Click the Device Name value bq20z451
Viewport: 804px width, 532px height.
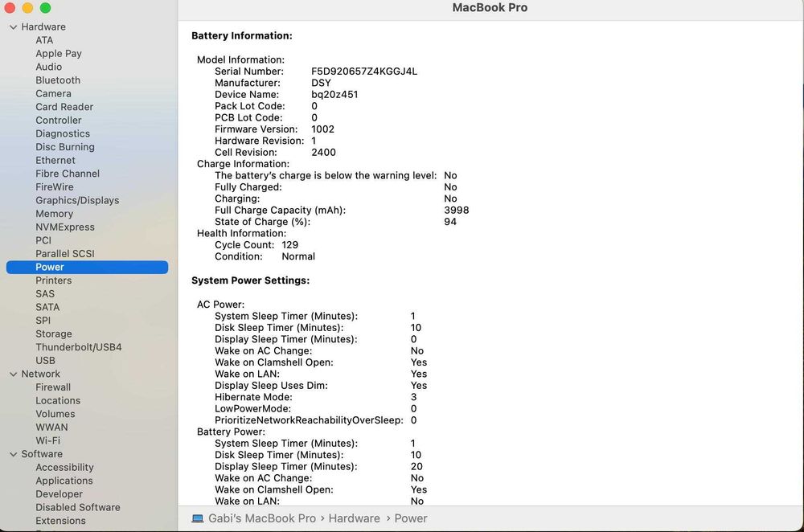(334, 94)
